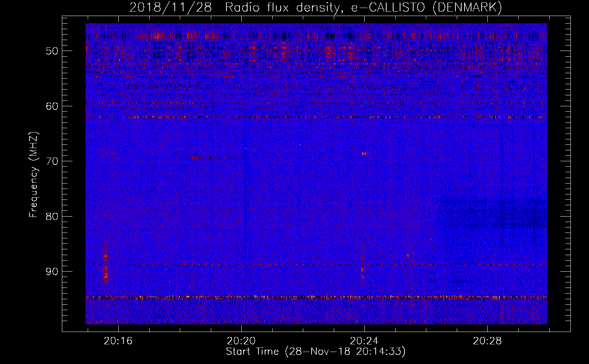Click the 20:28 time tick label

487,341
